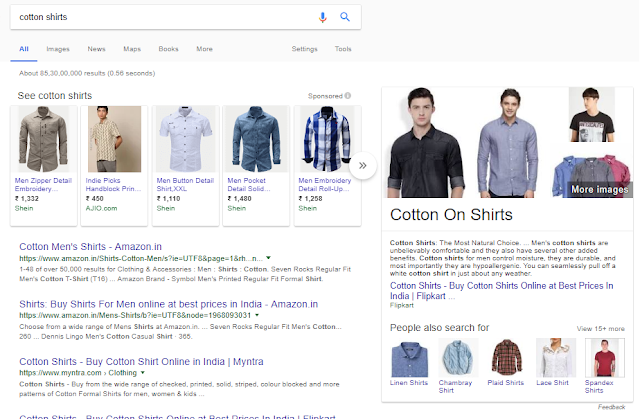Open the Myntra Cotton Shirts result
640x419 pixels.
click(x=141, y=362)
